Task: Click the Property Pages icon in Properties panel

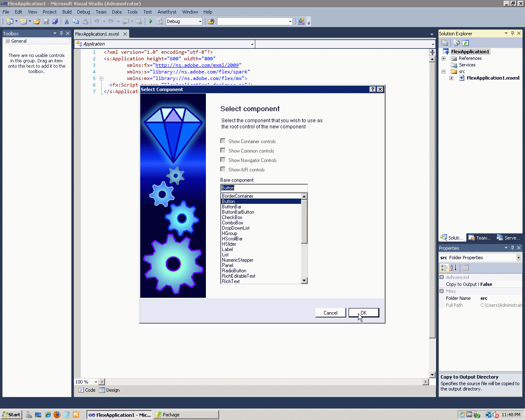Action: tap(466, 268)
